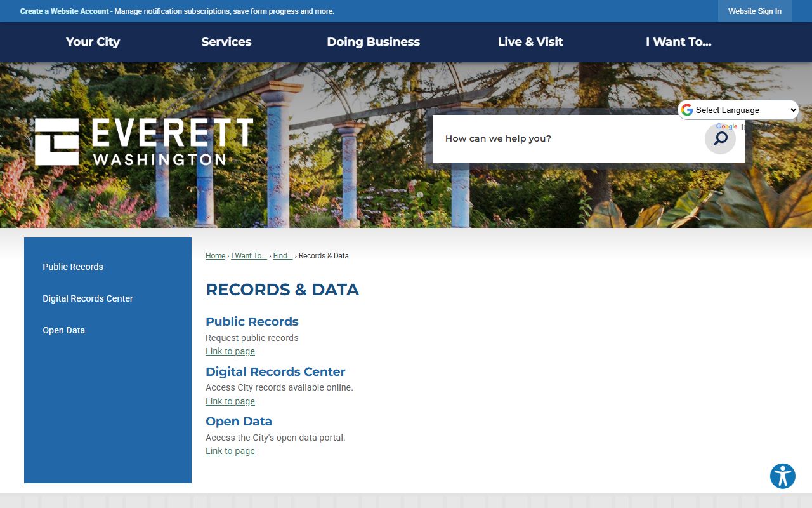Click "Access the City's open data portal." text
812x508 pixels.
(x=275, y=438)
